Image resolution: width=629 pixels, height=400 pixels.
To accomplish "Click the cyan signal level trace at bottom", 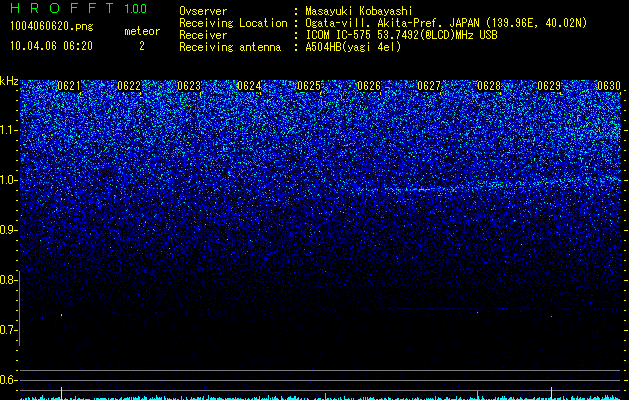I will pyautogui.click(x=321, y=398).
